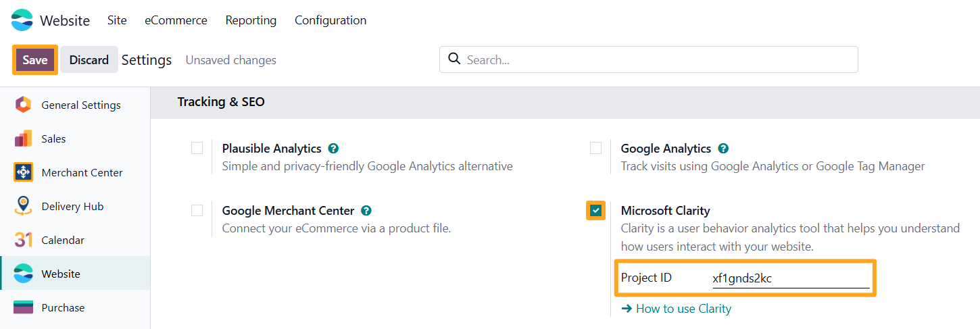
Task: Show help for Google Merchant Center
Action: click(x=366, y=211)
